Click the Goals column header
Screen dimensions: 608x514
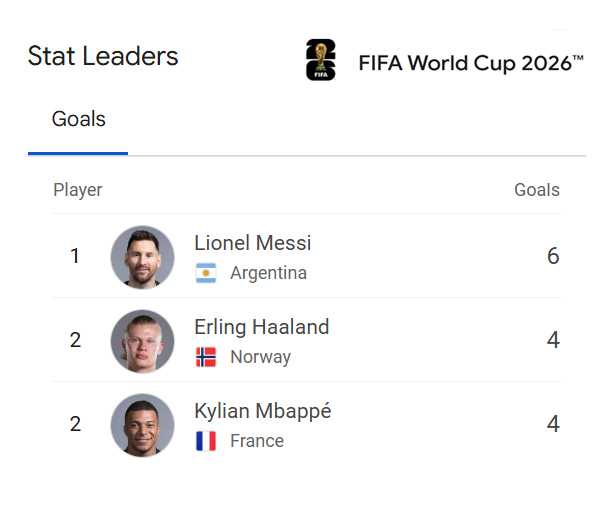537,190
